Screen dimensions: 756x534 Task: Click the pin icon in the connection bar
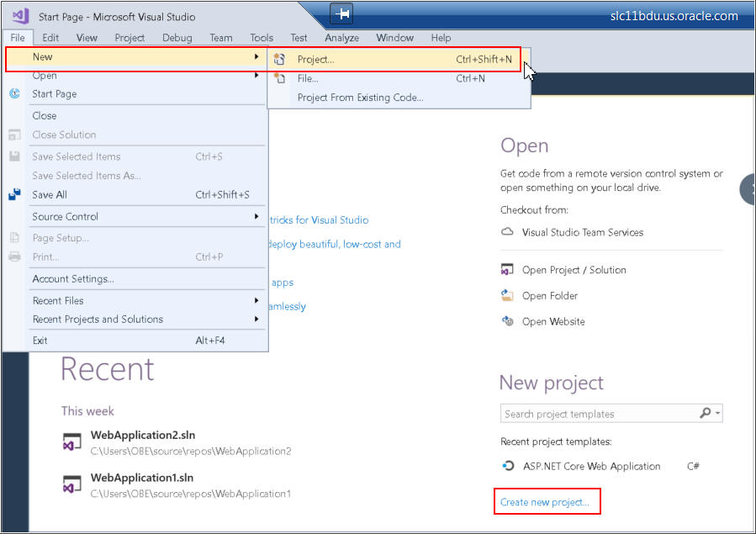pyautogui.click(x=341, y=13)
